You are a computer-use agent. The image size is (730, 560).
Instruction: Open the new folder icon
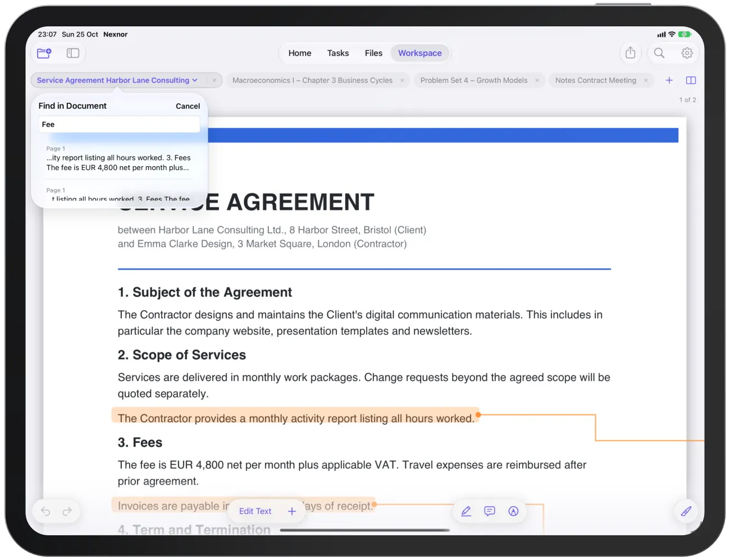click(x=44, y=53)
